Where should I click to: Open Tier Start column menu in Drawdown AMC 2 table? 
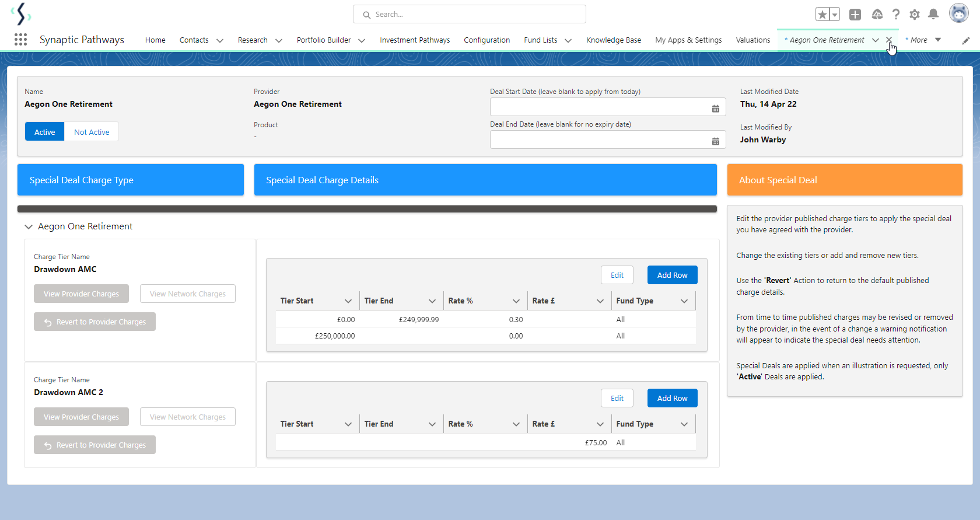click(x=348, y=424)
